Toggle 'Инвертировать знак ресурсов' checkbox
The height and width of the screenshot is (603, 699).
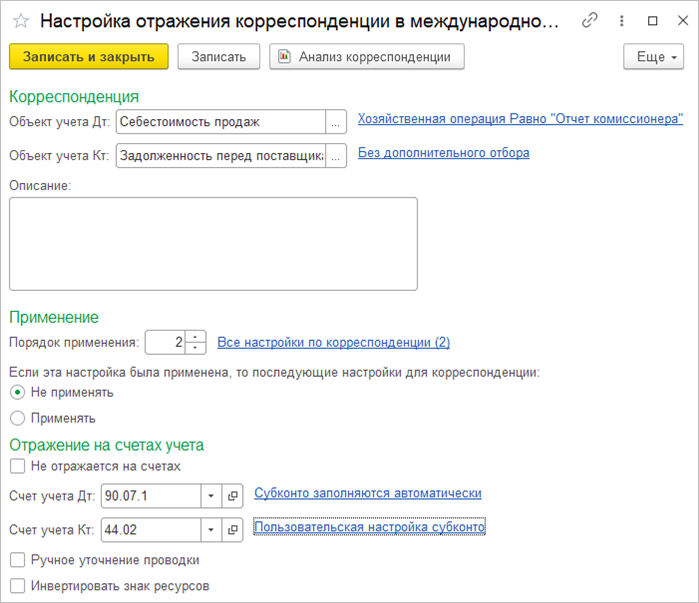pos(17,586)
